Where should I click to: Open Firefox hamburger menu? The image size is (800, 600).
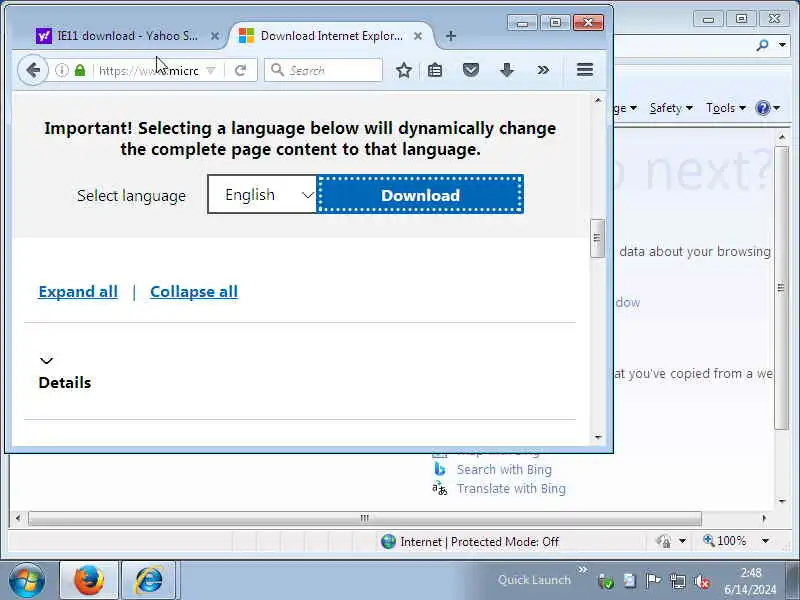(x=585, y=70)
